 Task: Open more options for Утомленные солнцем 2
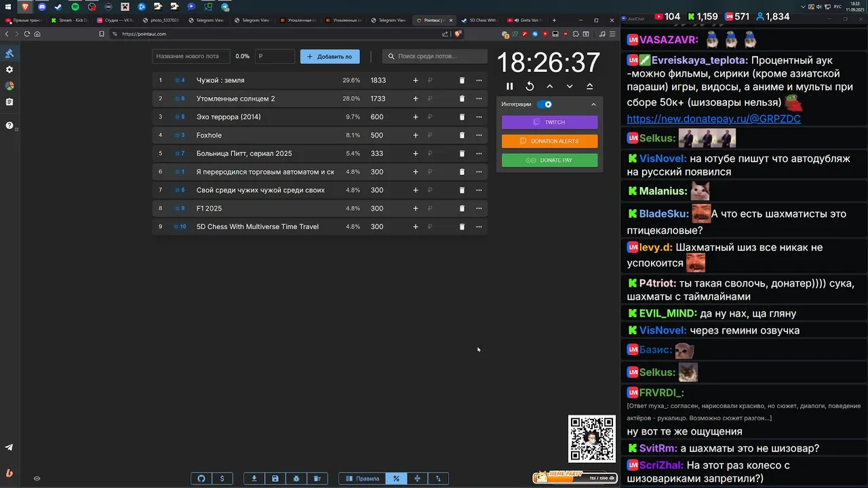tap(479, 98)
